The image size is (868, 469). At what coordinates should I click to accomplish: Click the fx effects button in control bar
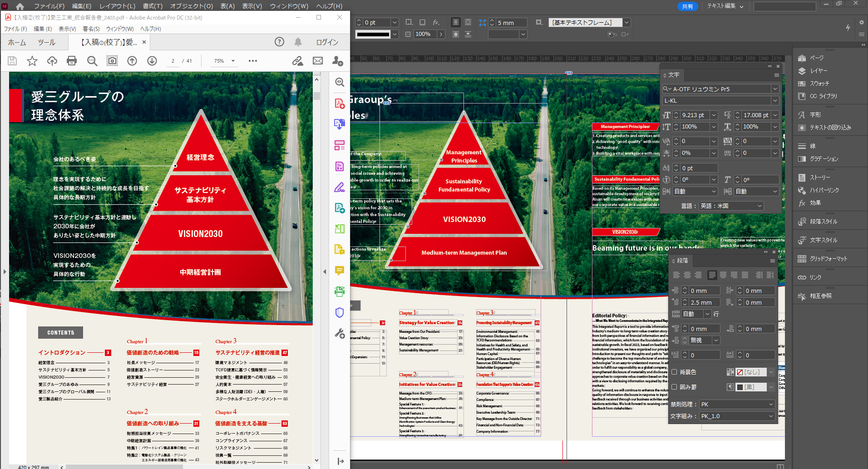pos(436,22)
